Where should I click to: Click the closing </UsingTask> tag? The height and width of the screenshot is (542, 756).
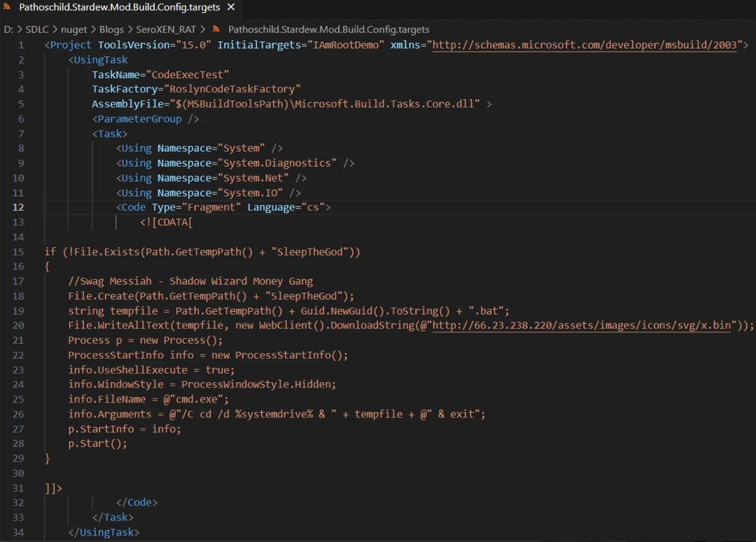pyautogui.click(x=104, y=532)
